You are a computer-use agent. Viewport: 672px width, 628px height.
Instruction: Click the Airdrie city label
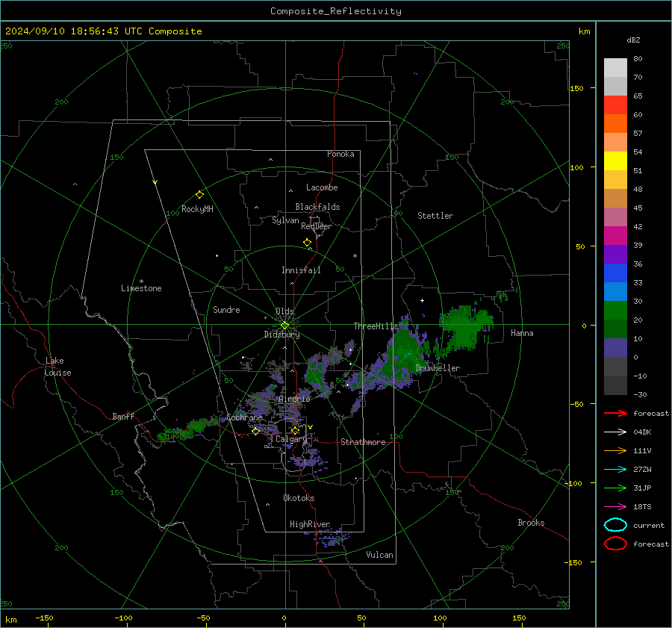pyautogui.click(x=294, y=399)
